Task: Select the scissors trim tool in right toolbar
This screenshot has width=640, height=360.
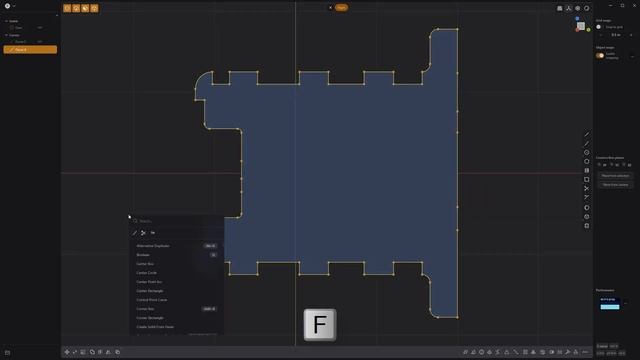Action: [x=587, y=189]
